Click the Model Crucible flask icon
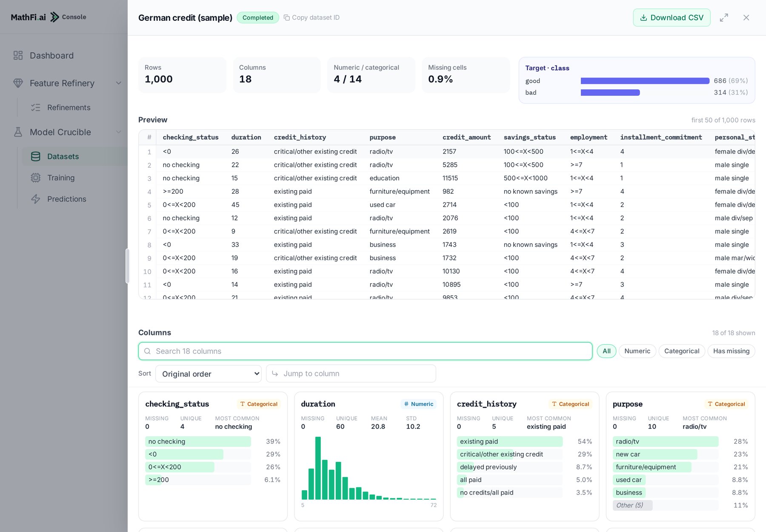The height and width of the screenshot is (532, 766). pos(18,132)
